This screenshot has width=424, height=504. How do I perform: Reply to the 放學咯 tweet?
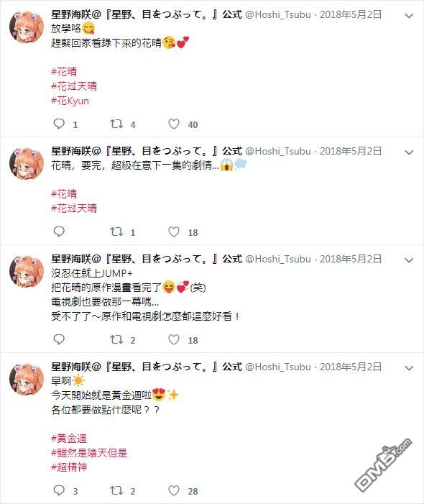coord(59,124)
